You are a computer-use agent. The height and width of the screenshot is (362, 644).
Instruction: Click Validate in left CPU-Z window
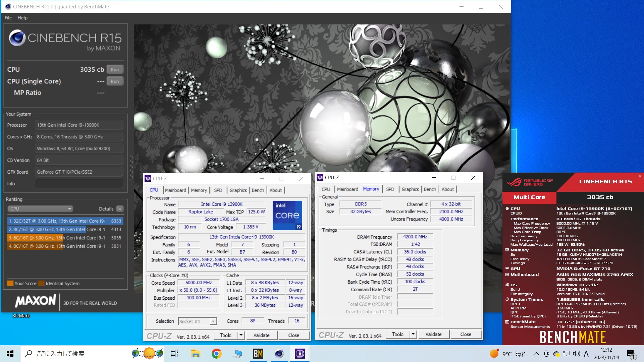click(261, 335)
